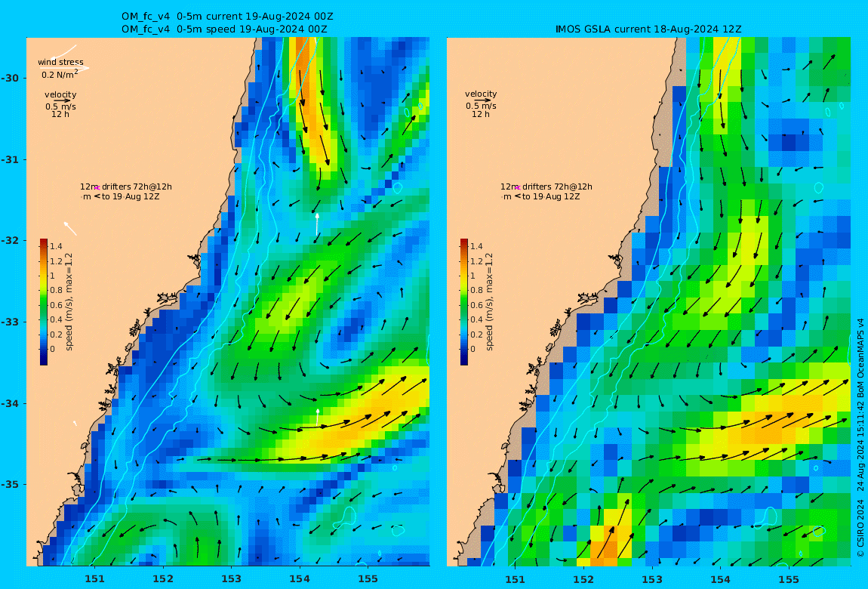Click the title 'OM_fc_v4 0-5m current 19-Aug-2024 00Z'

click(227, 17)
